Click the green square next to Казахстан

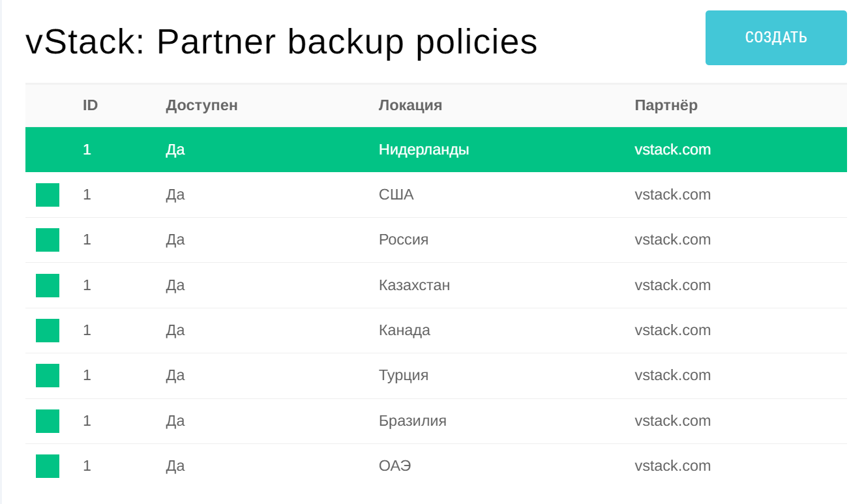pos(48,286)
